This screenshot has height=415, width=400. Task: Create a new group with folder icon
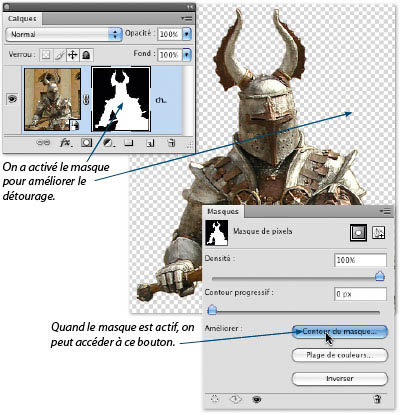coord(129,143)
